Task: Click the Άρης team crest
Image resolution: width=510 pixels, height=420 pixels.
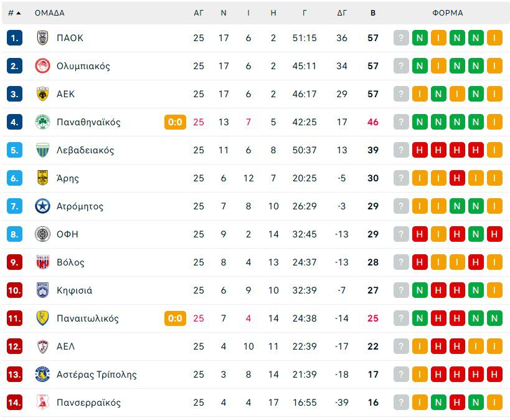Action: (42, 178)
